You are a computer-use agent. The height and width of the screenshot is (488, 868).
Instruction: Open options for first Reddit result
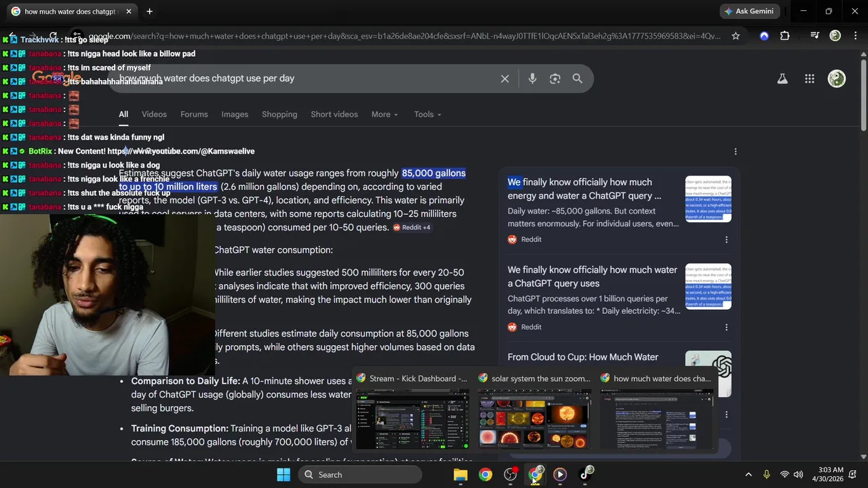(x=726, y=239)
